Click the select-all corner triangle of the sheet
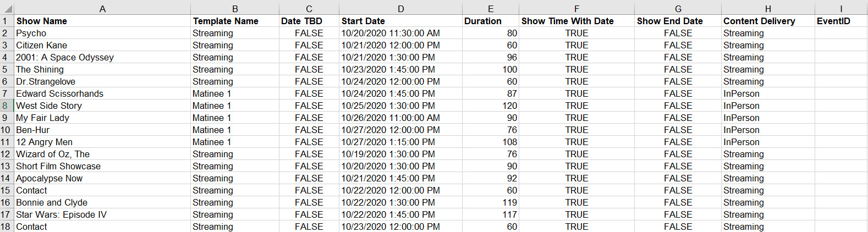This screenshot has height=232, width=868. tap(7, 8)
